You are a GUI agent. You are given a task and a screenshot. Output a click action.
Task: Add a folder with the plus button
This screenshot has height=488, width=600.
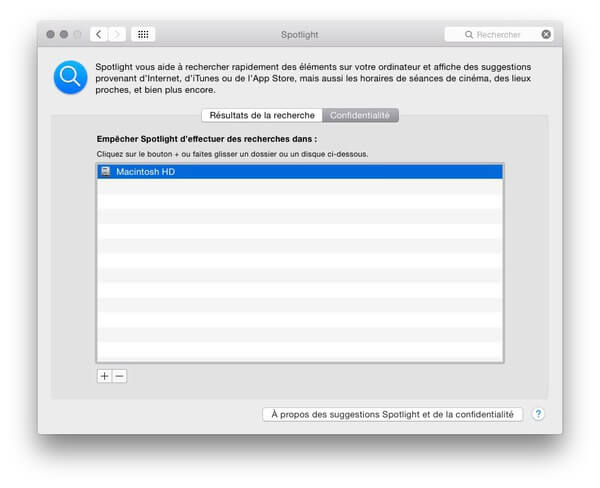click(x=104, y=376)
